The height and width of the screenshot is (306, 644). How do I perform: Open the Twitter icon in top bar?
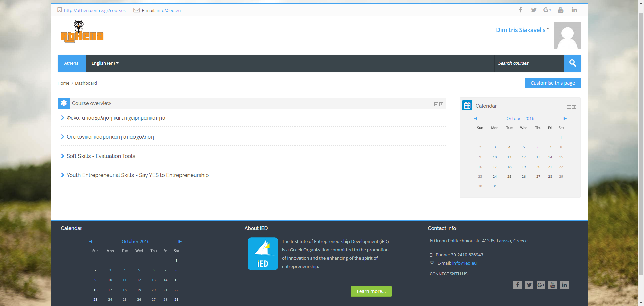tap(534, 10)
